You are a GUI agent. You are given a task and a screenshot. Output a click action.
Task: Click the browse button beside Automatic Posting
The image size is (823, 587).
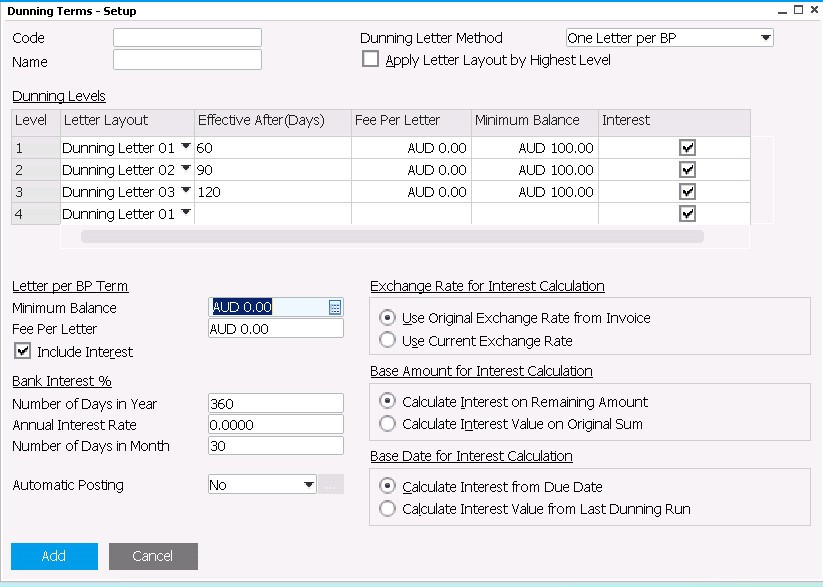[x=331, y=485]
